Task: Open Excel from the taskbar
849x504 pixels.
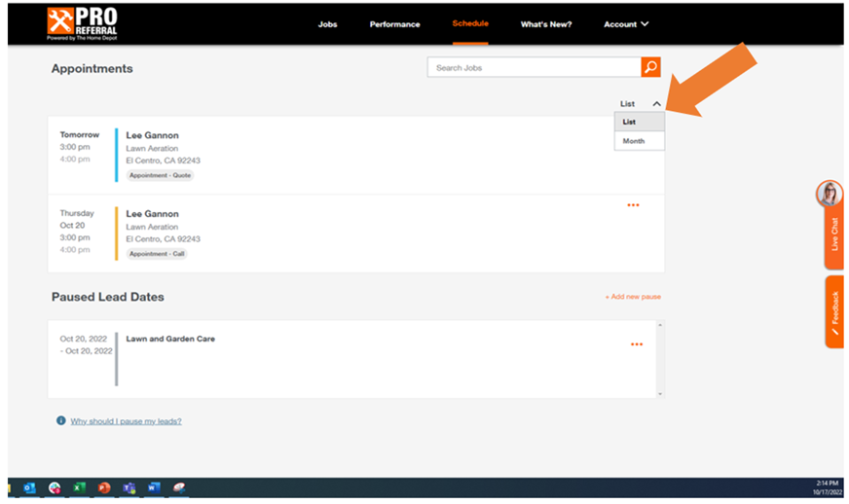Action: [80, 487]
